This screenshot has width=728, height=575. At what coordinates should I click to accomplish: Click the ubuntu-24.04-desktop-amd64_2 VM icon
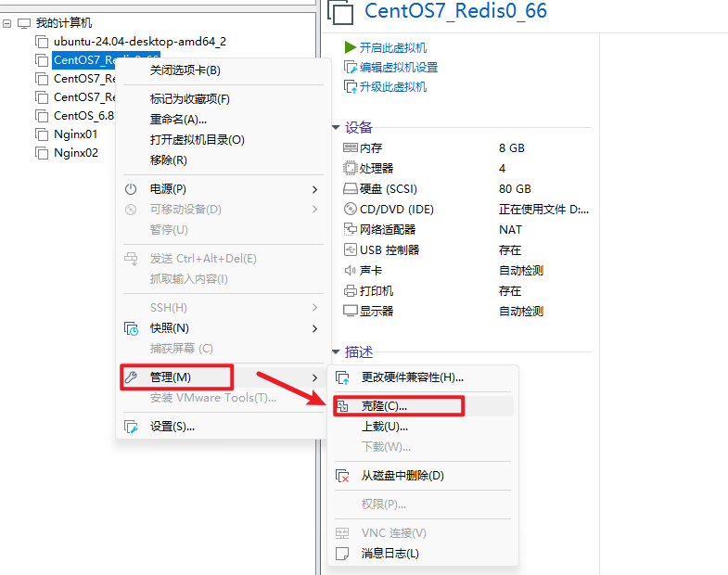pos(42,42)
